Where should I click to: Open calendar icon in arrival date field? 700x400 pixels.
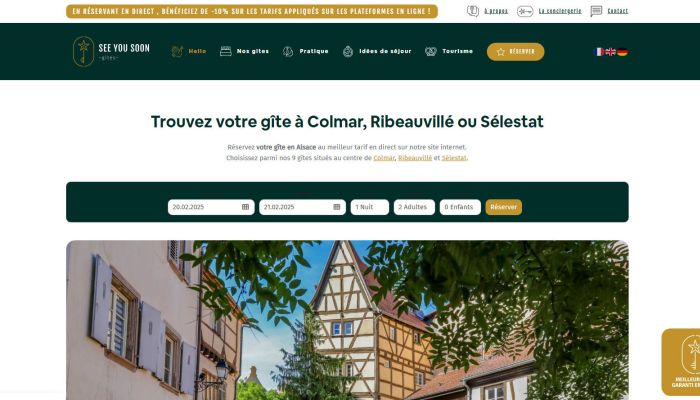(246, 207)
